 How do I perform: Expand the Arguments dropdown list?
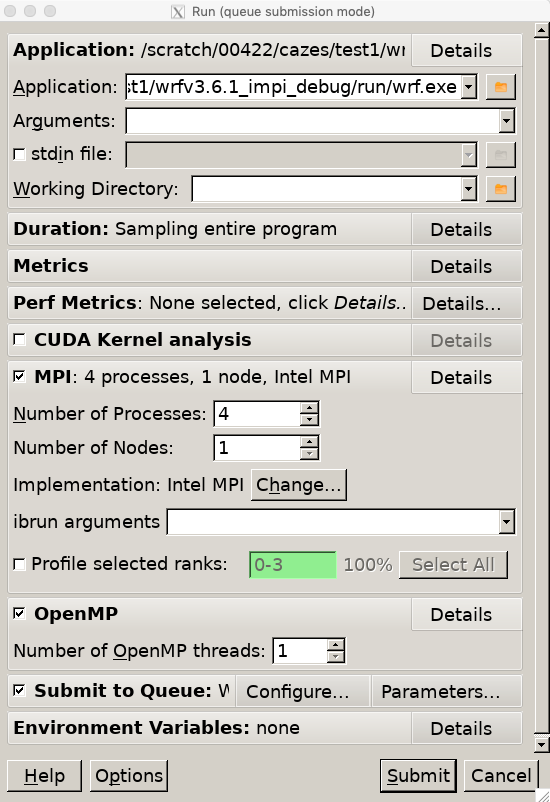click(506, 121)
